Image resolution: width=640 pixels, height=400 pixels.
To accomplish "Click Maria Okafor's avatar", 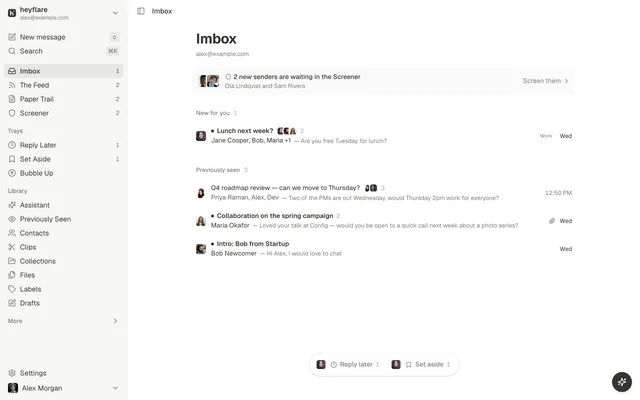I will [201, 221].
